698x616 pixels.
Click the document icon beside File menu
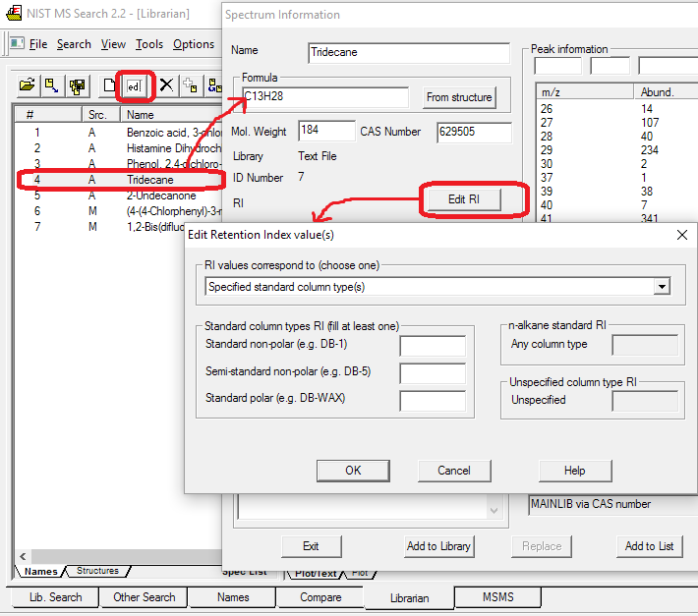18,43
